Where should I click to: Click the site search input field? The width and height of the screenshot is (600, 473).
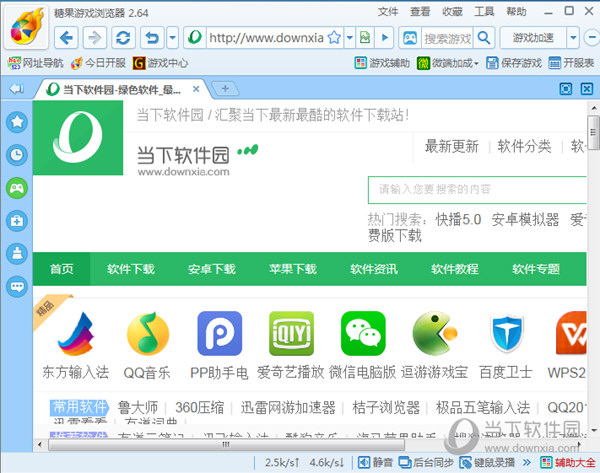(x=477, y=189)
